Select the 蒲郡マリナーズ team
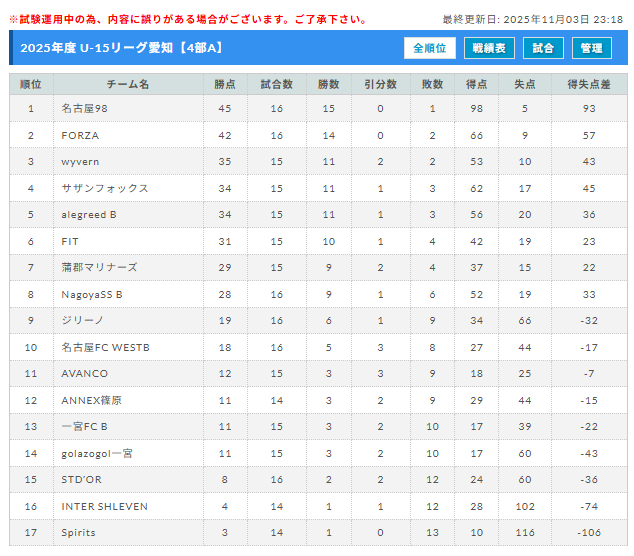This screenshot has width=634, height=556. click(99, 267)
